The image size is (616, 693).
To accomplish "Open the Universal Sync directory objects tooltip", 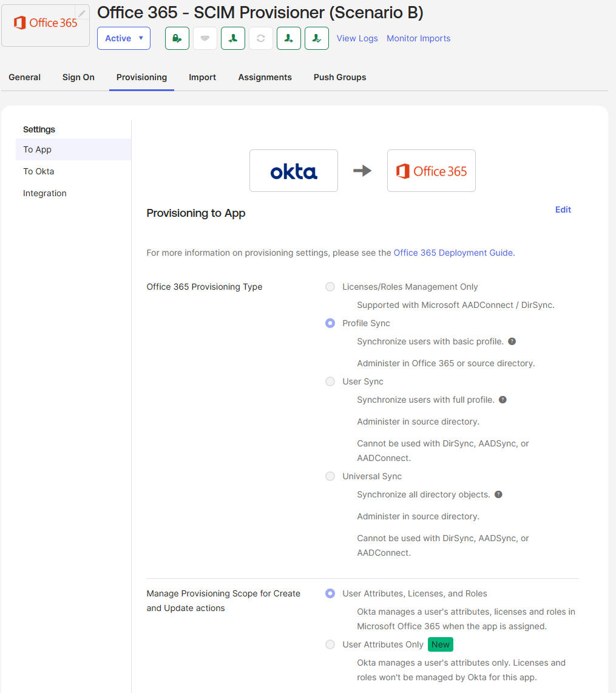I will pyautogui.click(x=498, y=494).
